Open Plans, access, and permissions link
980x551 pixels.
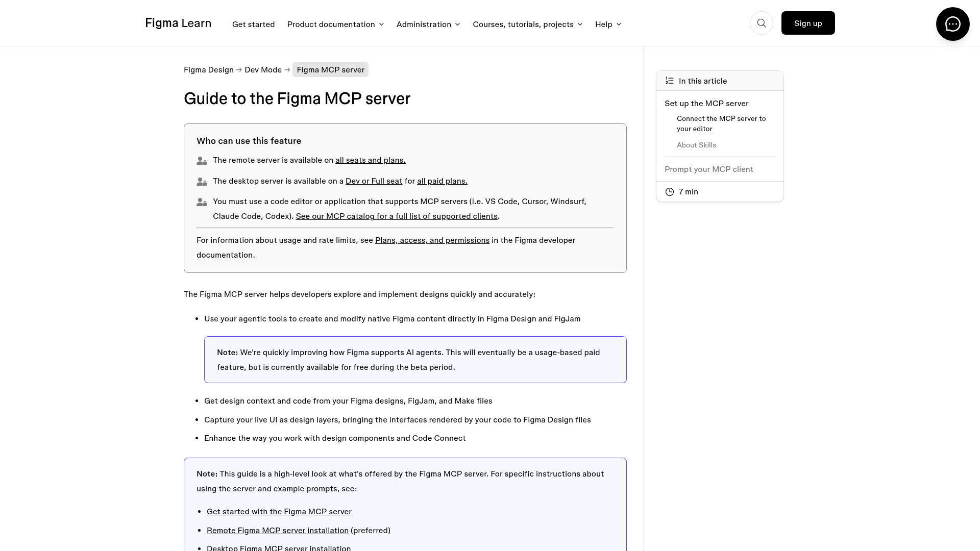(432, 240)
